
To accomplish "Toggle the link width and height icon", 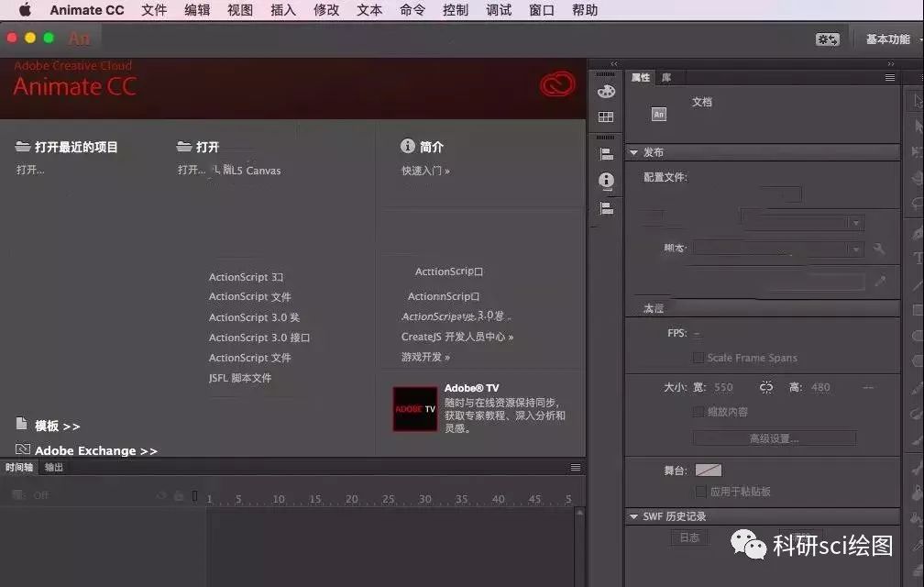I will pos(766,387).
